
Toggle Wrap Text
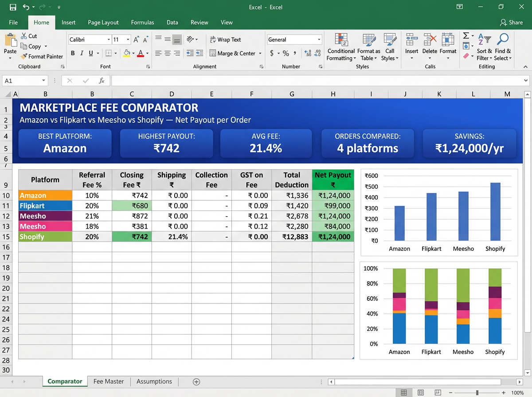225,39
